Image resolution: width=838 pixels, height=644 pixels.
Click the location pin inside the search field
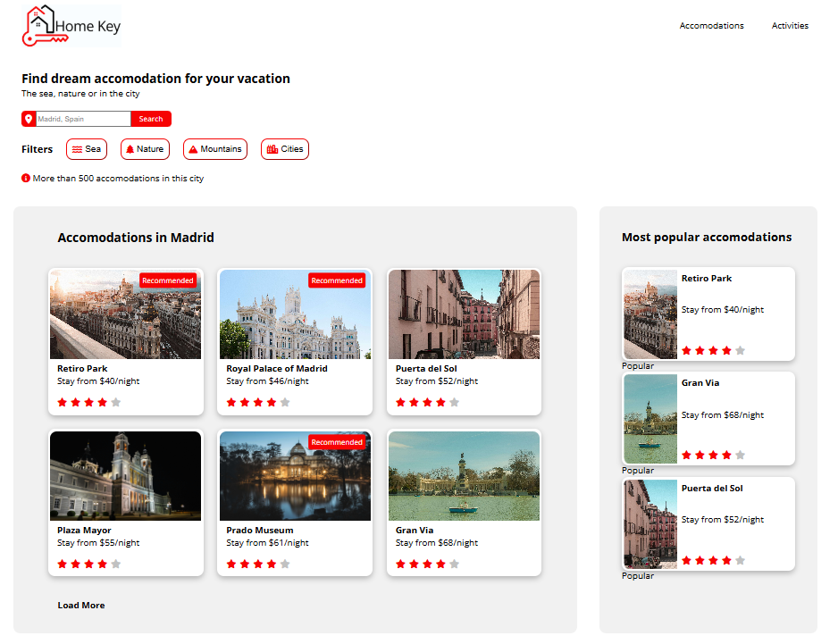tap(28, 118)
